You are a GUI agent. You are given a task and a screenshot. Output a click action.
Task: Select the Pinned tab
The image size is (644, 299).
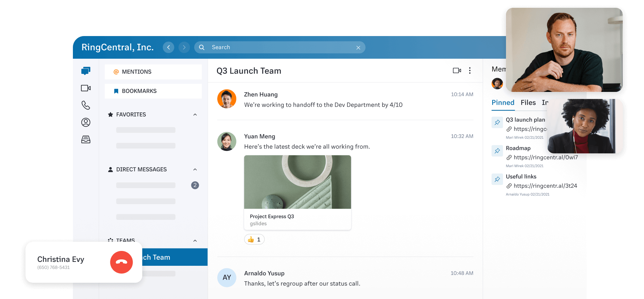pyautogui.click(x=503, y=103)
